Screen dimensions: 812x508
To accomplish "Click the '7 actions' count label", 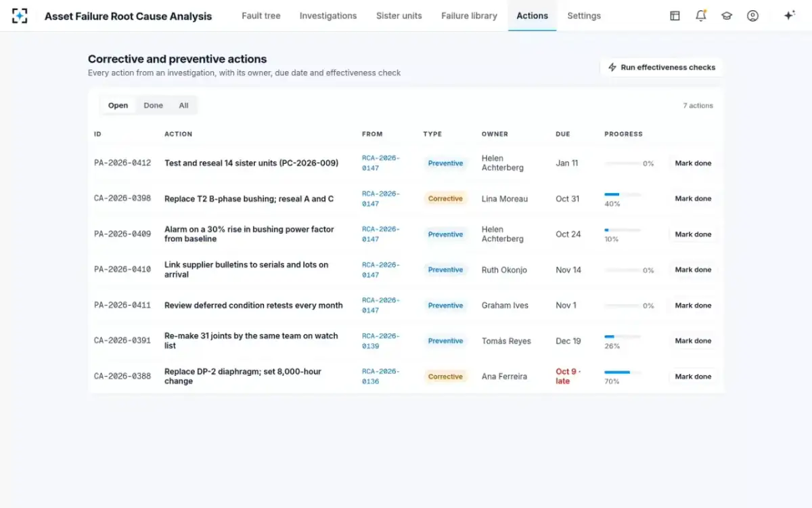I will click(x=698, y=106).
